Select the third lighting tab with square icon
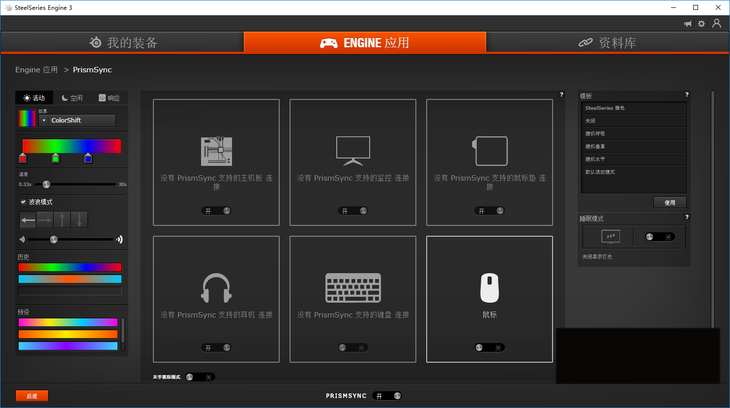This screenshot has width=730, height=408. coord(109,98)
